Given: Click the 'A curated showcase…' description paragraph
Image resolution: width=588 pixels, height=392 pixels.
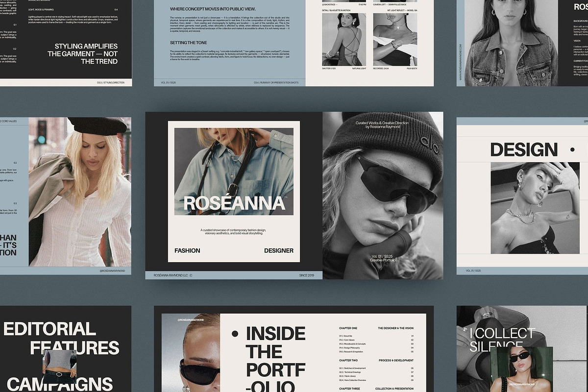Looking at the screenshot, I should click(x=234, y=231).
